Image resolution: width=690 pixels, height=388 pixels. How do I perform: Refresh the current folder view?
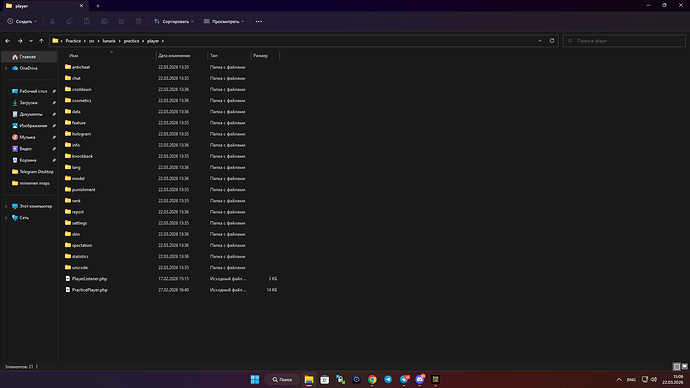pyautogui.click(x=552, y=40)
